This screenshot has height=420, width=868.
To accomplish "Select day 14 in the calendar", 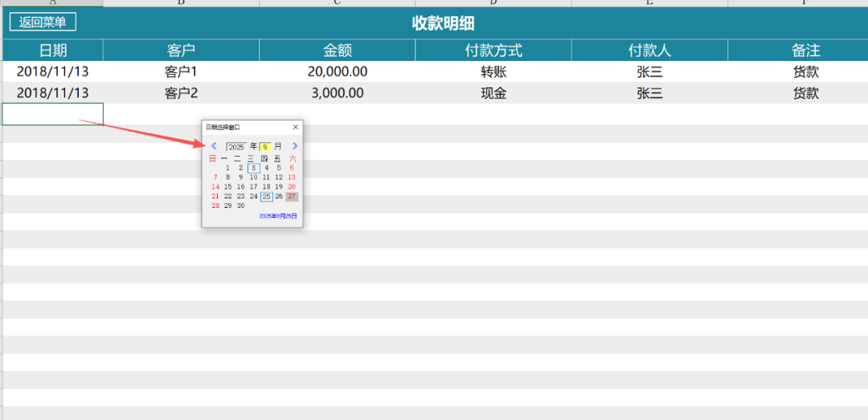I will click(x=215, y=187).
